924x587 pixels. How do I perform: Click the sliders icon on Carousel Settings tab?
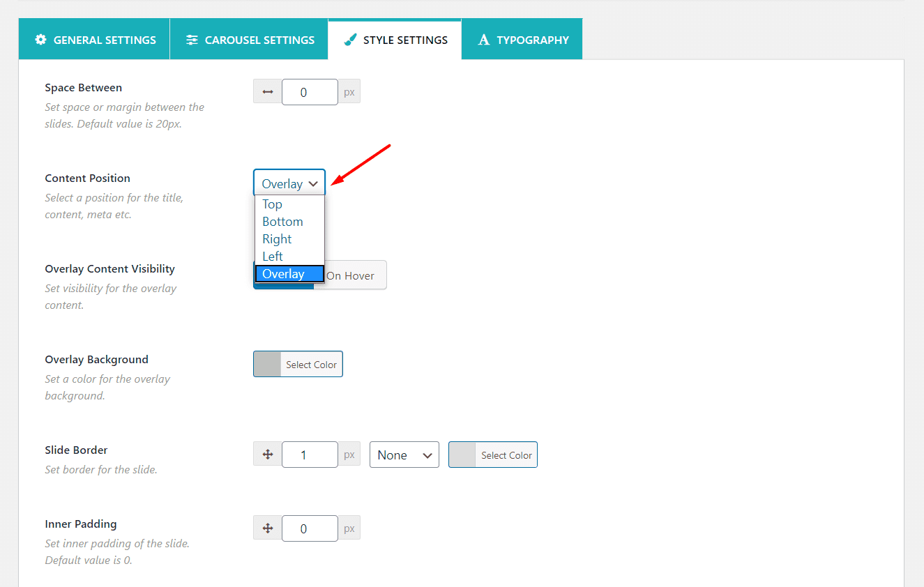(192, 40)
